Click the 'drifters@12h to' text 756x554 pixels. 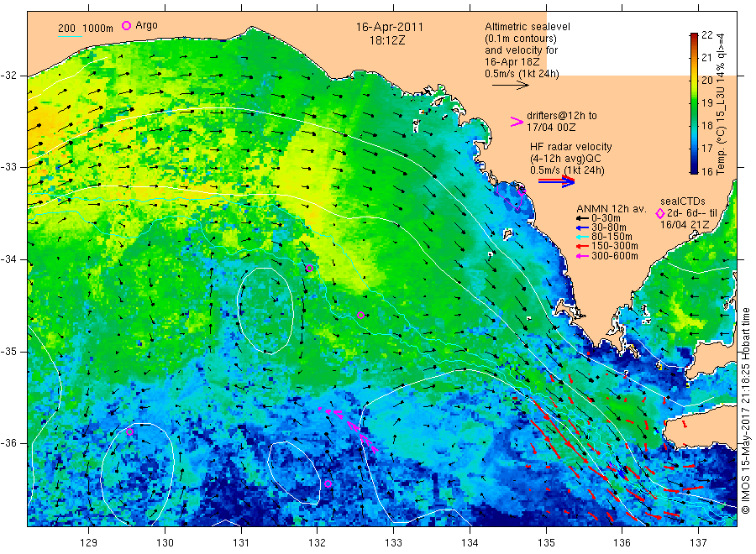point(562,116)
